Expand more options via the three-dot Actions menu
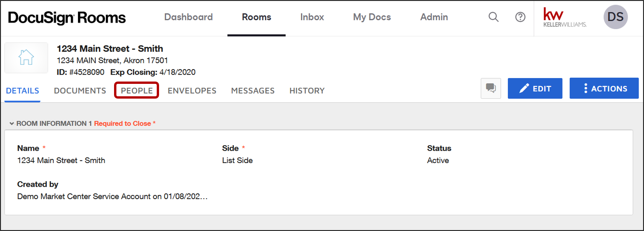 point(586,88)
